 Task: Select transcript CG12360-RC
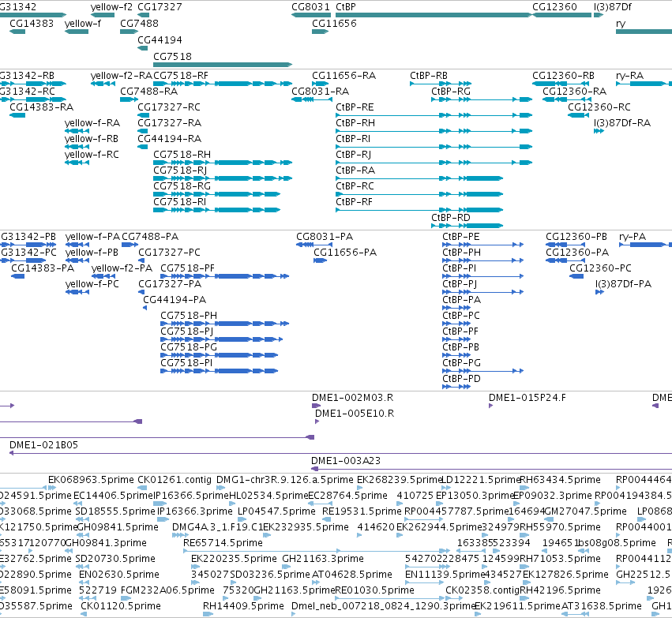(x=599, y=107)
